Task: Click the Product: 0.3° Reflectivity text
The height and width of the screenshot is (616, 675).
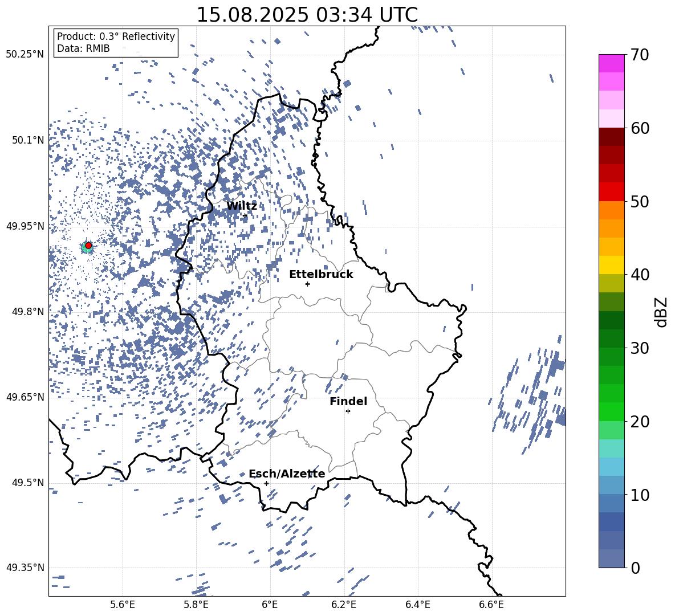Action: tap(116, 36)
